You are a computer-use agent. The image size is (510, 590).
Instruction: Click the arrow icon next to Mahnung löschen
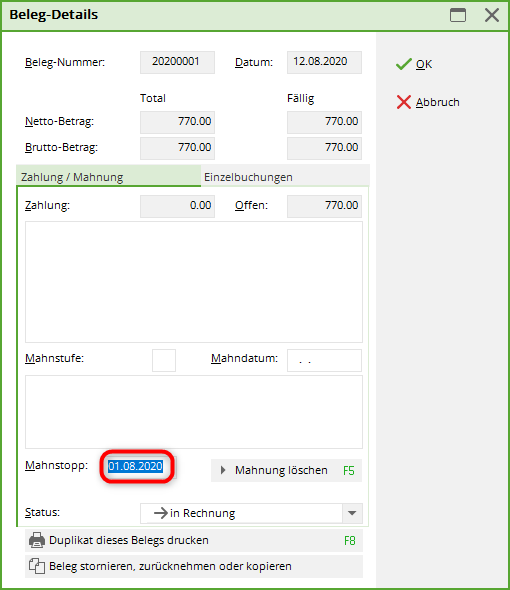pyautogui.click(x=223, y=470)
